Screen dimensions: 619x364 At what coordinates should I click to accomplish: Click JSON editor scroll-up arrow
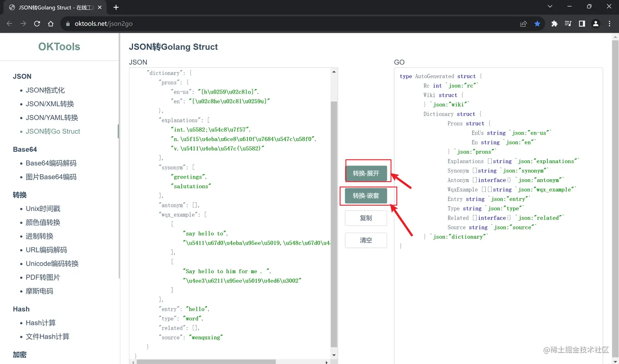coord(334,72)
